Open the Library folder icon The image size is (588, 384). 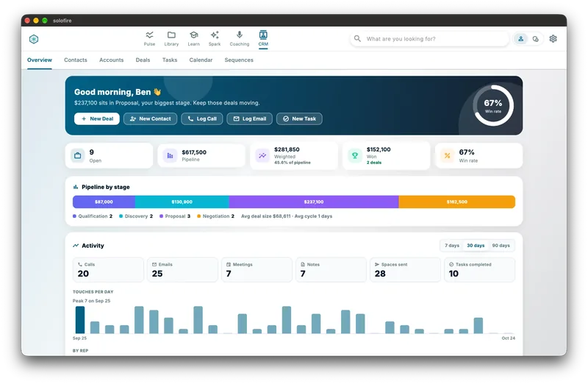point(171,35)
